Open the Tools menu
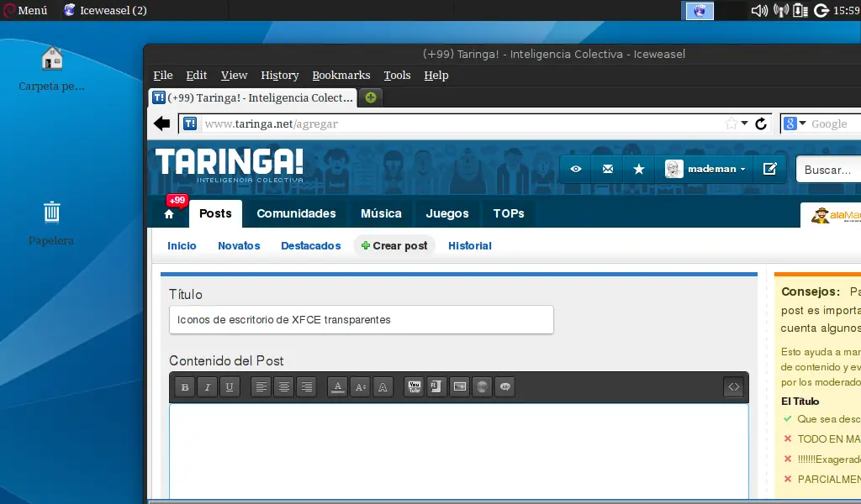Image resolution: width=861 pixels, height=504 pixels. point(397,75)
